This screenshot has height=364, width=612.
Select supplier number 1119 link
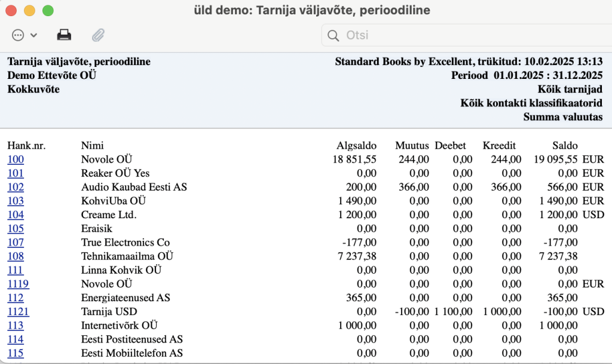(x=19, y=284)
